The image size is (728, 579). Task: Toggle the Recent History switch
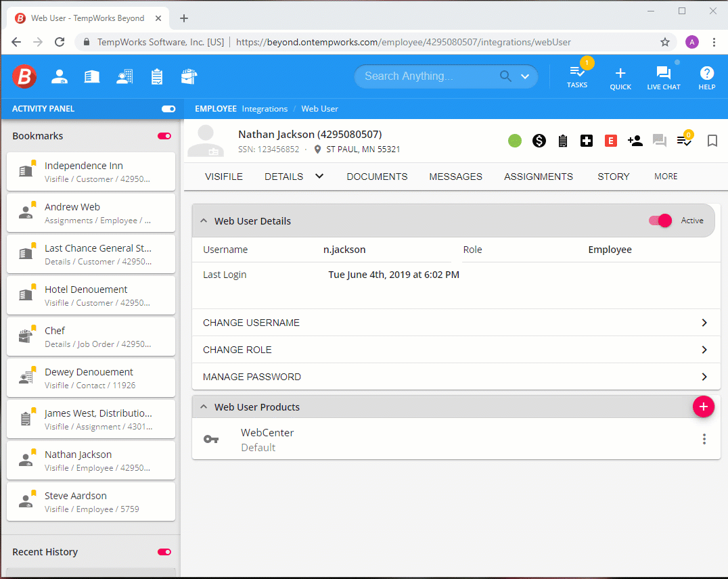coord(164,552)
